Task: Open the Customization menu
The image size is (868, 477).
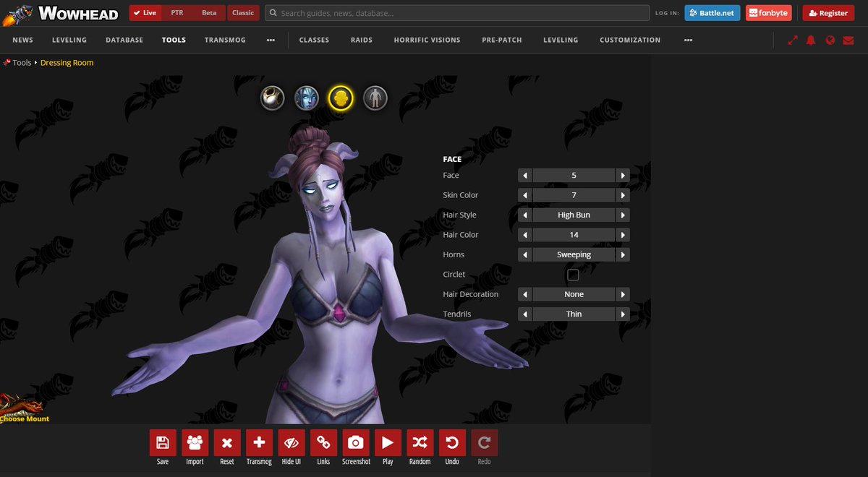Action: click(x=630, y=40)
